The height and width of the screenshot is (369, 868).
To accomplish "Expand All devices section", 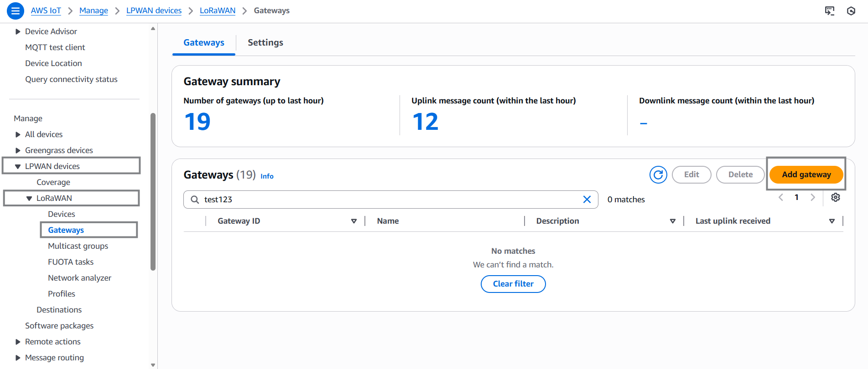I will click(18, 134).
